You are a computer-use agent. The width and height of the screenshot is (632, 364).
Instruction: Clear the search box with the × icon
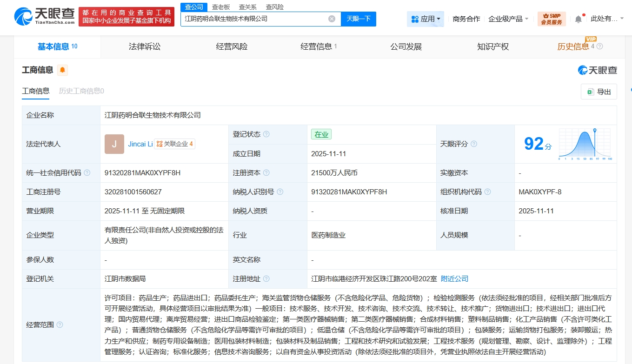(332, 19)
